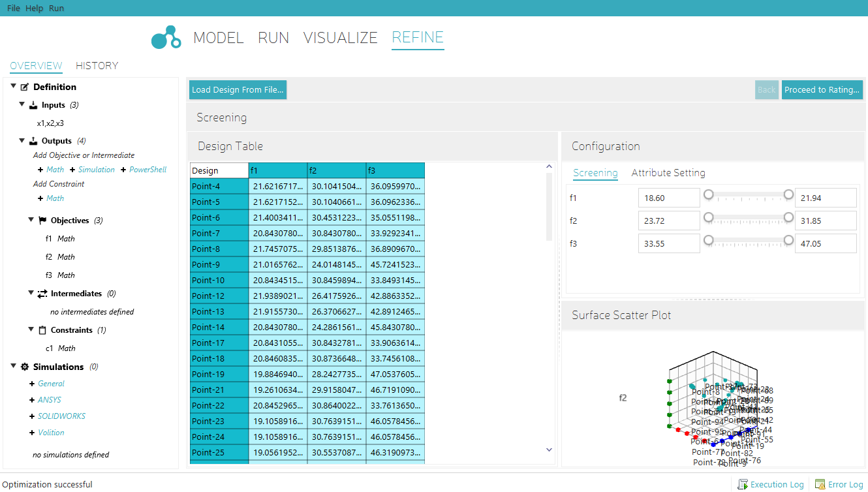Switch to the VISUALIZE tab
Screen dimensions: 868x492
pyautogui.click(x=341, y=38)
